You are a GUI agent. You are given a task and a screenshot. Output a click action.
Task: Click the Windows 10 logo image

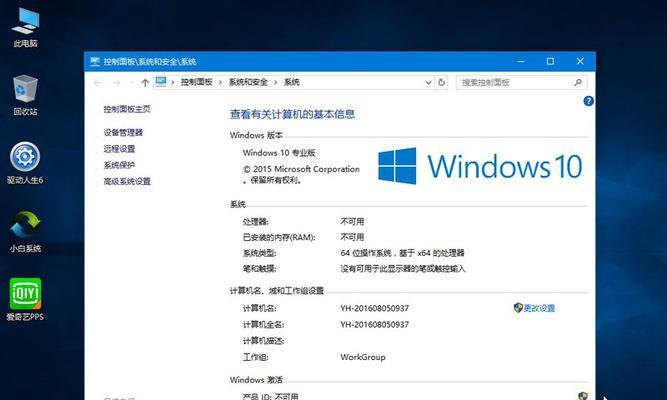[x=480, y=166]
